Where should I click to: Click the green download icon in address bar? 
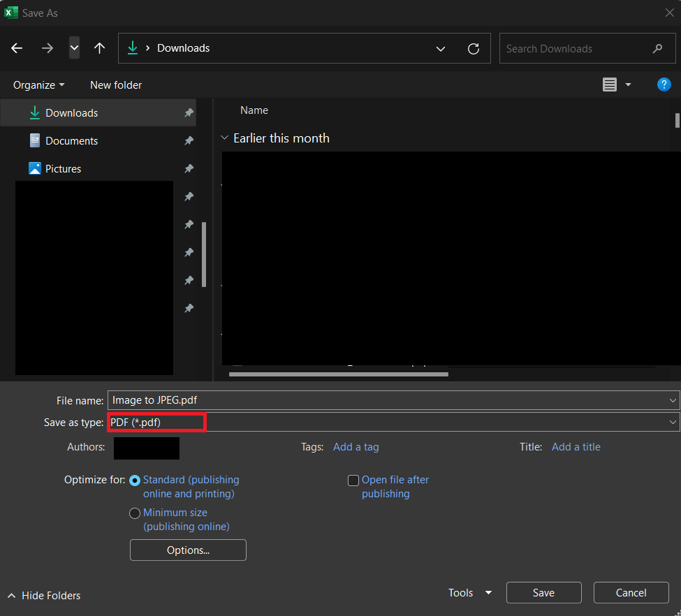[x=133, y=48]
